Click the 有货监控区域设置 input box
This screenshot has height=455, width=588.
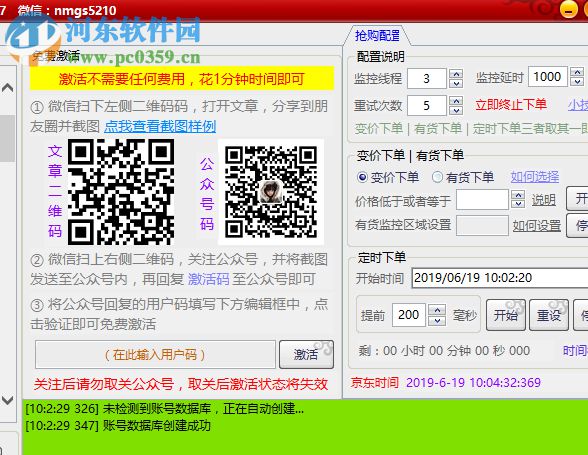click(482, 225)
